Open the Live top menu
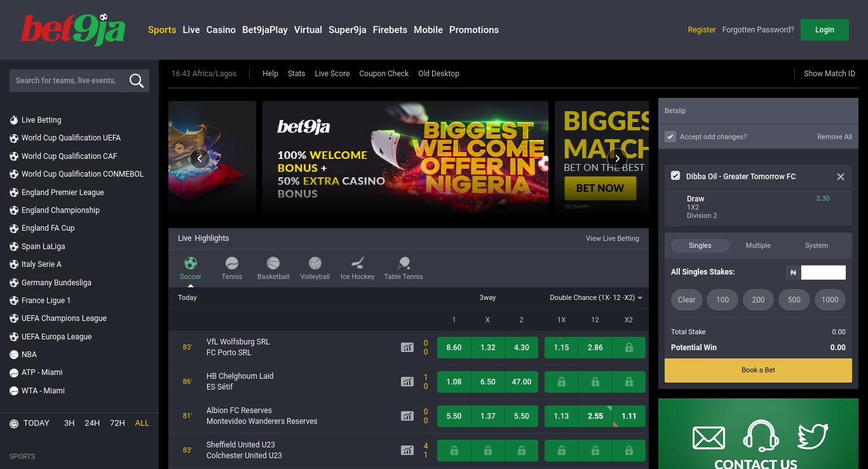Viewport: 868px width, 469px height. pyautogui.click(x=191, y=30)
